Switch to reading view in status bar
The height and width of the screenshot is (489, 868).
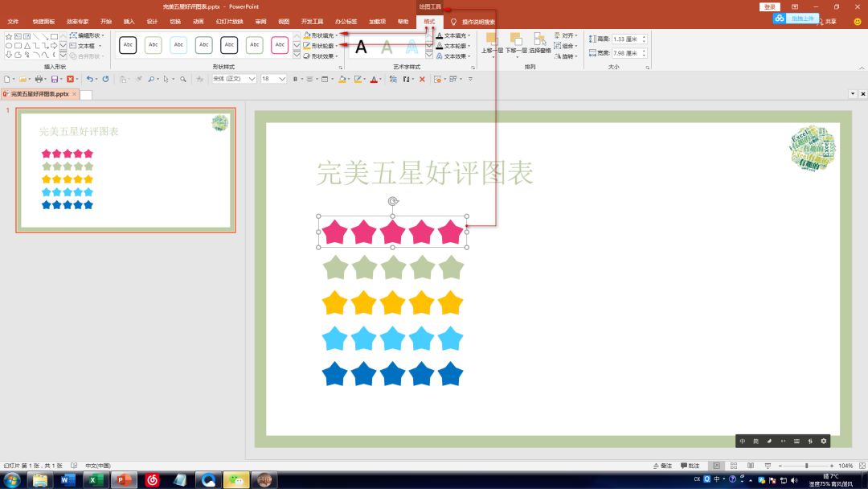(751, 466)
